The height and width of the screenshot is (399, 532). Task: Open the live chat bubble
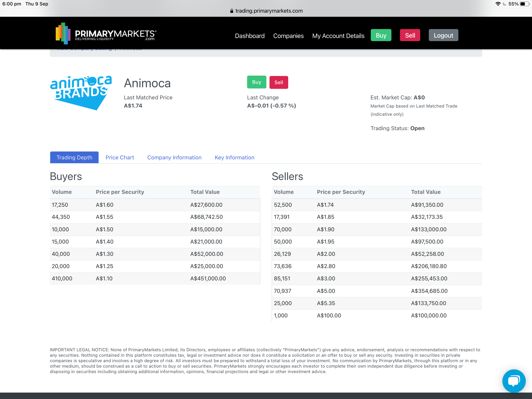[x=514, y=381]
